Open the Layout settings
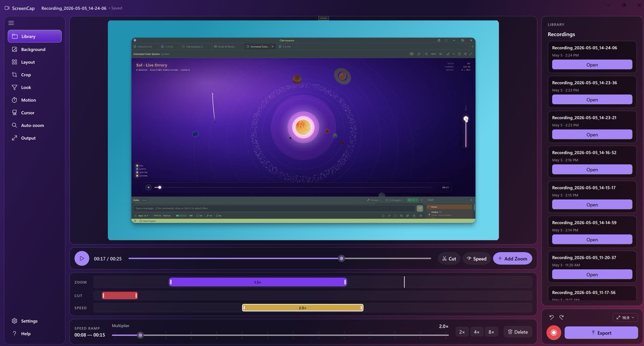This screenshot has width=644, height=346. tap(34, 62)
